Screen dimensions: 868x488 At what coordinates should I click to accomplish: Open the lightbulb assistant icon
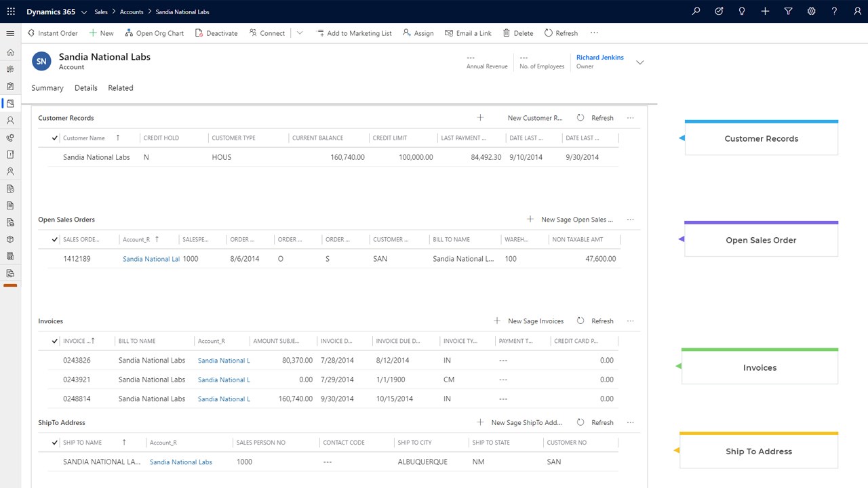[742, 12]
